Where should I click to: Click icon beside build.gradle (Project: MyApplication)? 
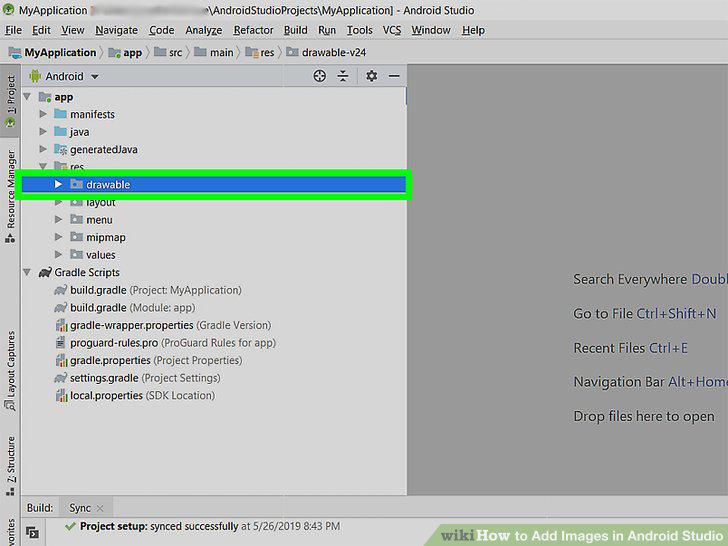tap(61, 290)
